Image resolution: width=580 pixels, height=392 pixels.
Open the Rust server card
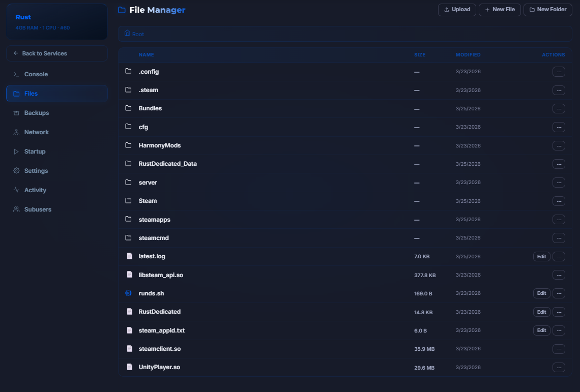56,21
